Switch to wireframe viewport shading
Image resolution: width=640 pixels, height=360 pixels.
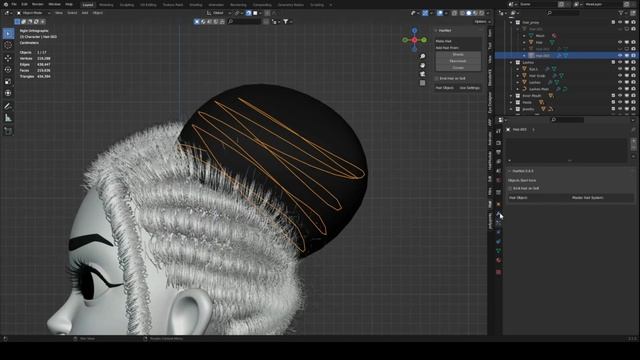click(x=462, y=13)
